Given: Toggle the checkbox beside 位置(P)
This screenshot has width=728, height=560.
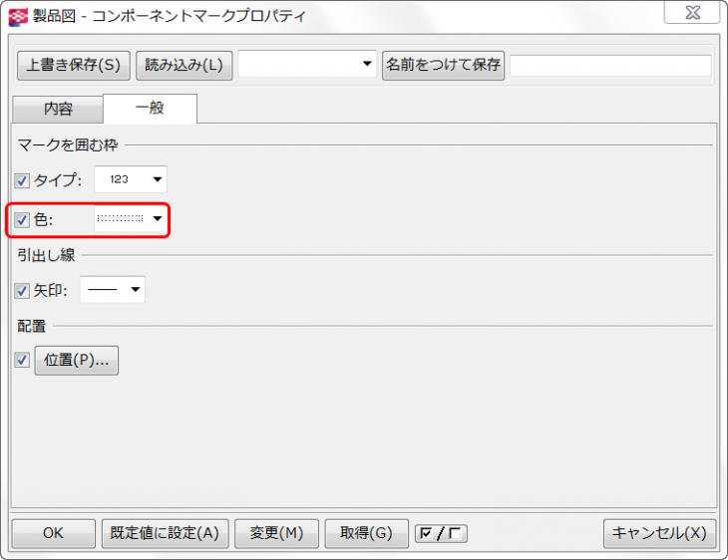Looking at the screenshot, I should click(22, 360).
